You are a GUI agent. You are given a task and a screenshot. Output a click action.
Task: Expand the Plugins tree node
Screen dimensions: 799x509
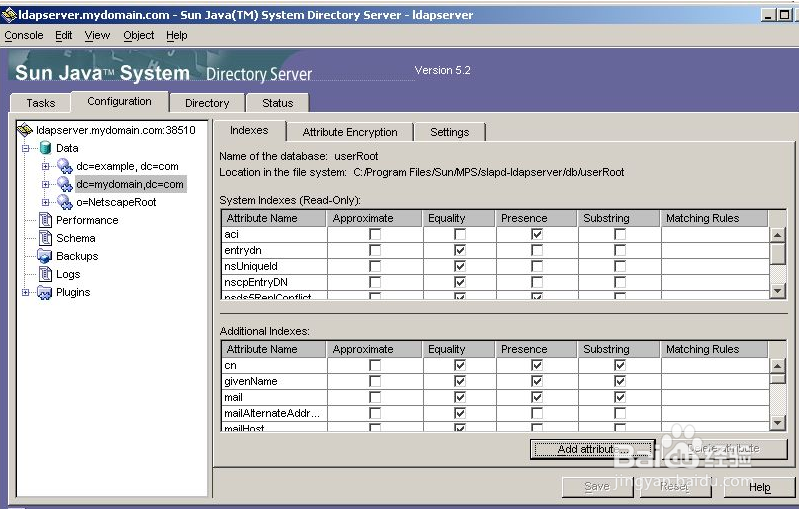[x=25, y=292]
